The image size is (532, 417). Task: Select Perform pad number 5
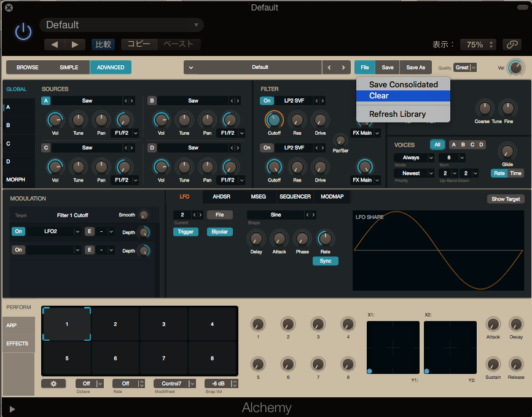(x=66, y=359)
